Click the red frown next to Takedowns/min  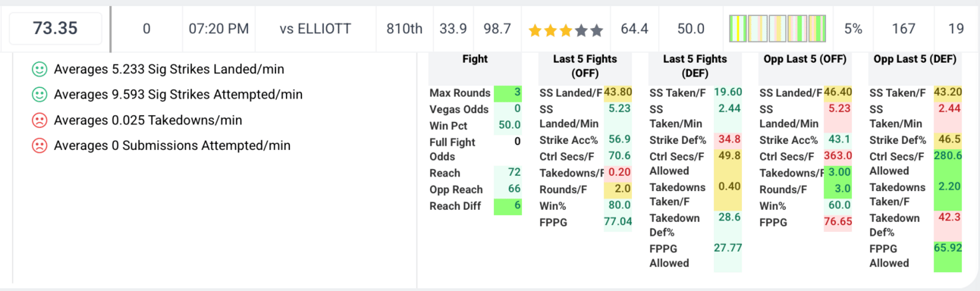pyautogui.click(x=39, y=120)
